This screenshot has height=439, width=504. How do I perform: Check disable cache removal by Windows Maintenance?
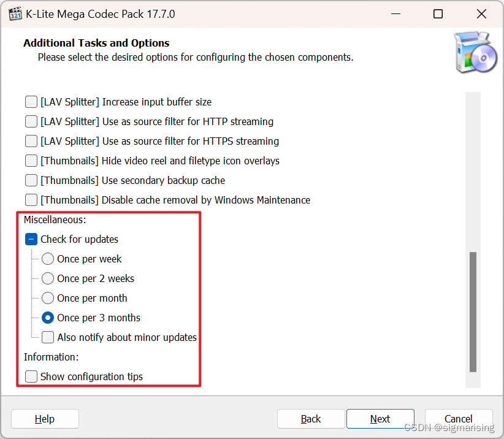[x=31, y=200]
